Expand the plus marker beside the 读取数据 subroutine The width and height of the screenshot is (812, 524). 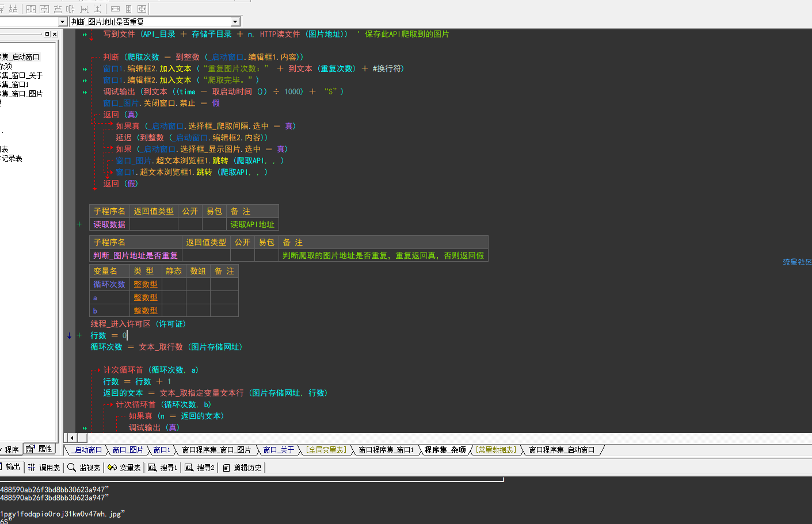(79, 224)
